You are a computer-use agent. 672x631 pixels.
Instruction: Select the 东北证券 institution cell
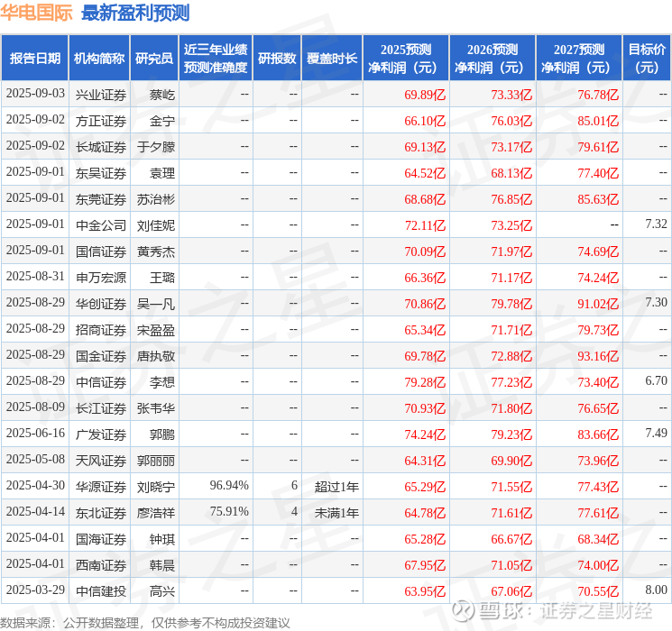click(x=101, y=513)
